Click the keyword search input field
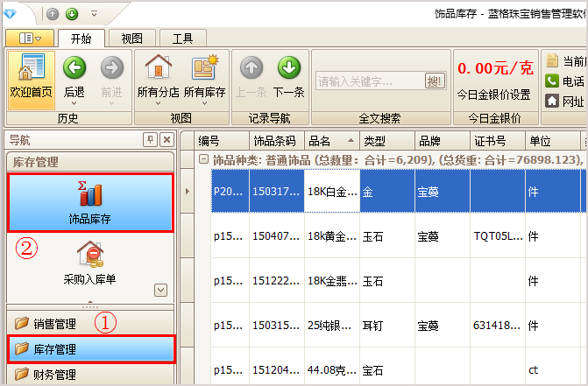This screenshot has height=386, width=588. (x=368, y=81)
